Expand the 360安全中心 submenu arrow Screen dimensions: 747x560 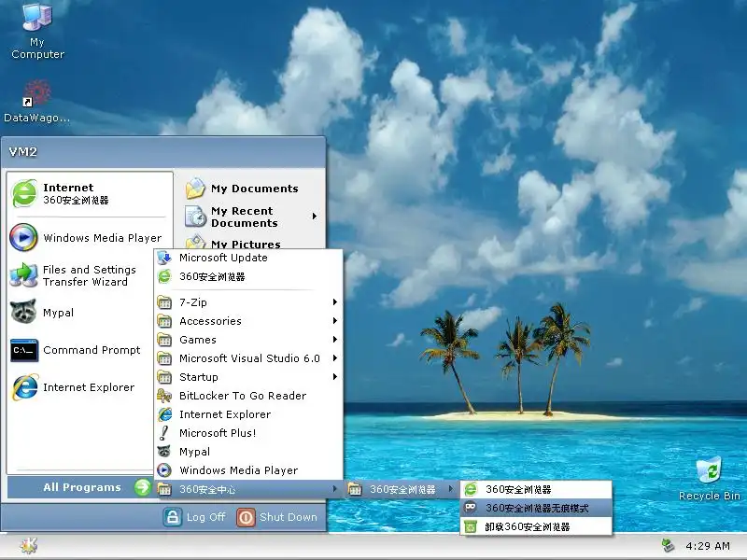point(335,489)
